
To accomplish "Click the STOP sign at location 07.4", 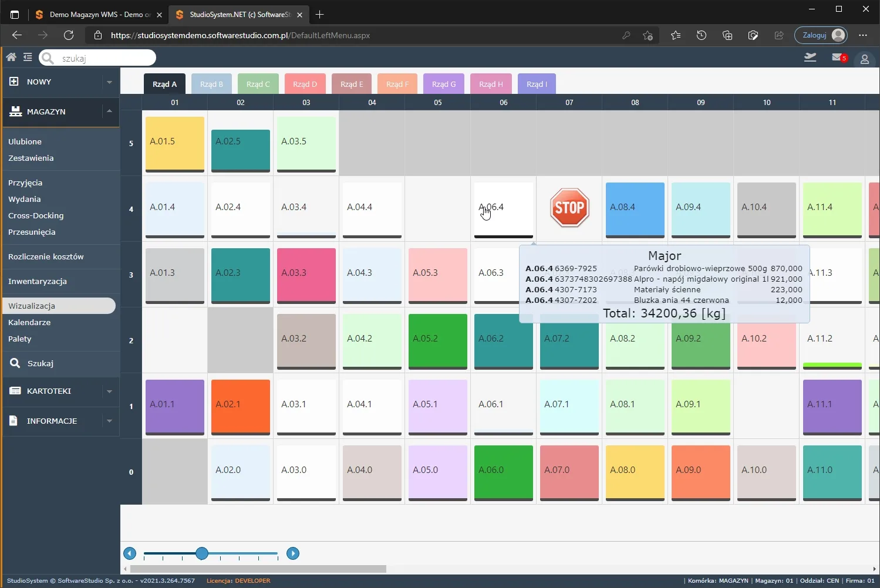I will click(569, 208).
